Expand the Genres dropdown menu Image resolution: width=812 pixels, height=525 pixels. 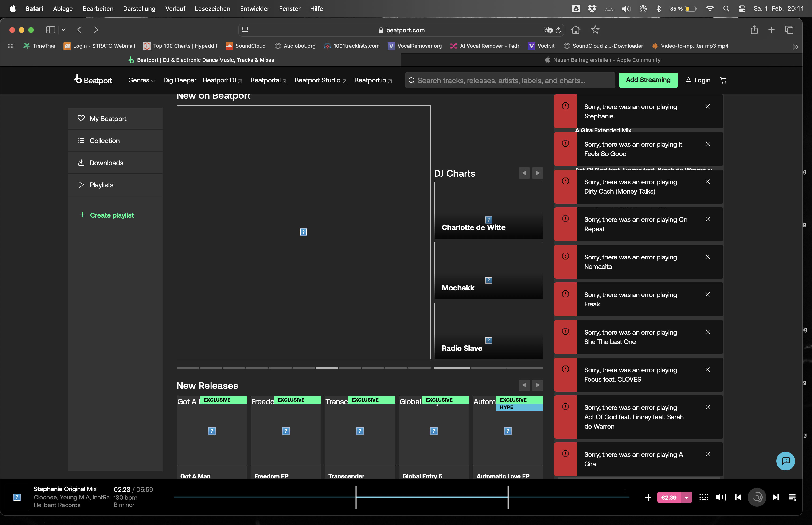tap(141, 80)
